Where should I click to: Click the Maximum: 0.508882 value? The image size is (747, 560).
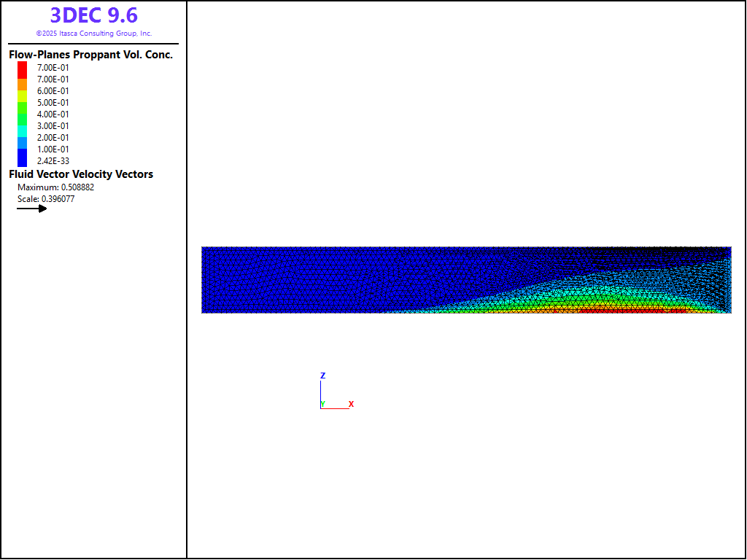(55, 187)
